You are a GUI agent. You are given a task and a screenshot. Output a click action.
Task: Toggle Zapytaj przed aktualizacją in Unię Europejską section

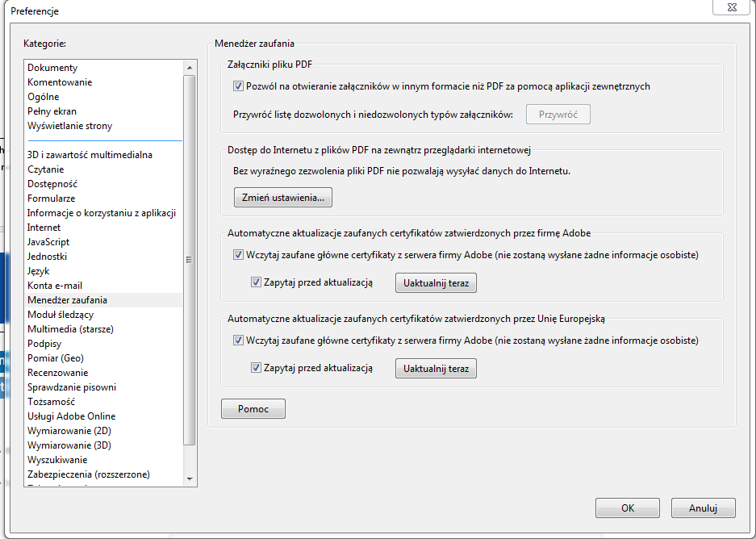point(256,368)
